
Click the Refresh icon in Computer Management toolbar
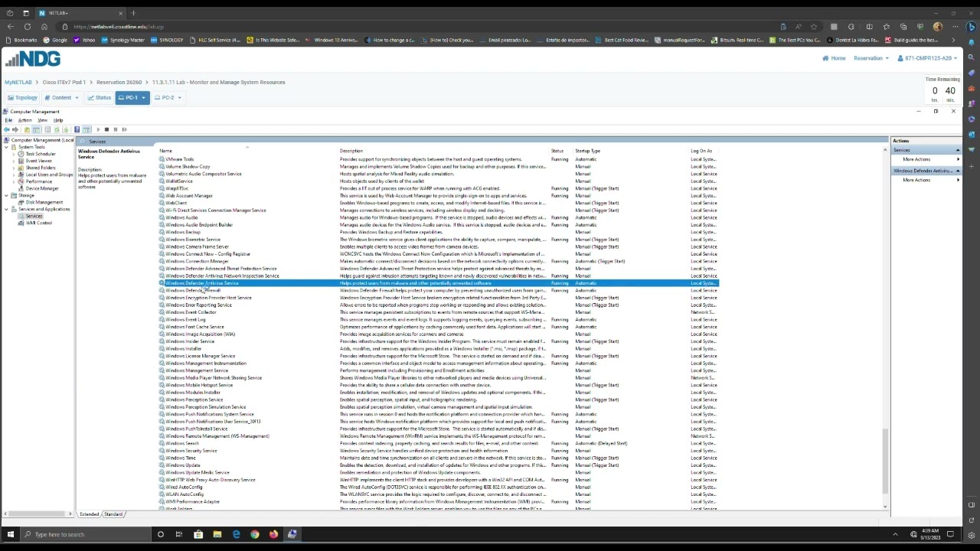click(x=57, y=129)
